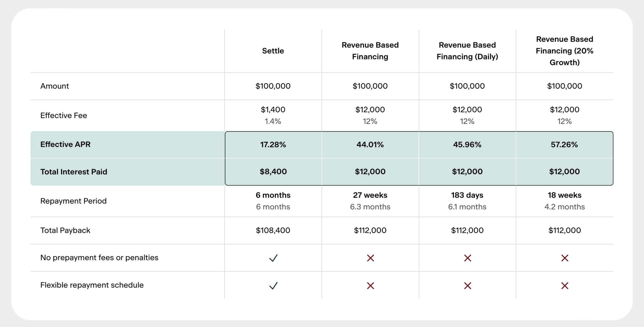Click the 27 weeks repayment value
The width and height of the screenshot is (644, 327).
click(370, 195)
